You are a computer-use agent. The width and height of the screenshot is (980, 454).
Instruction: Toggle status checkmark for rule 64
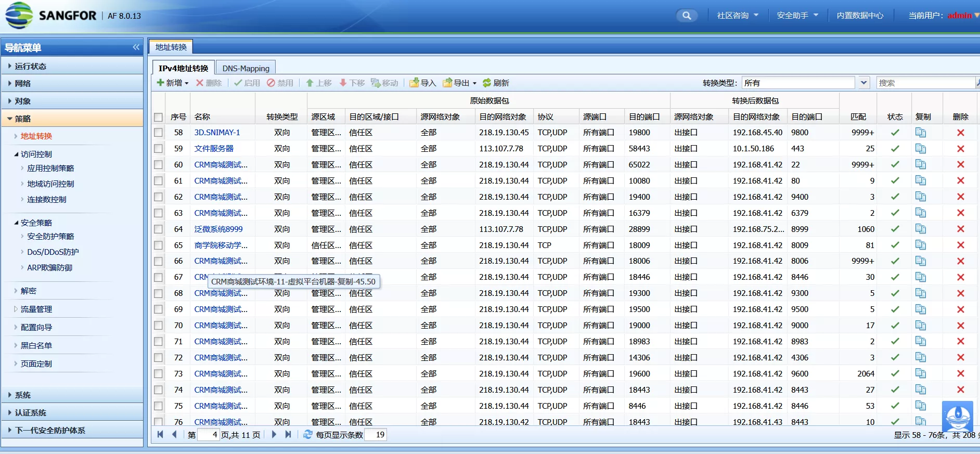[x=895, y=229]
